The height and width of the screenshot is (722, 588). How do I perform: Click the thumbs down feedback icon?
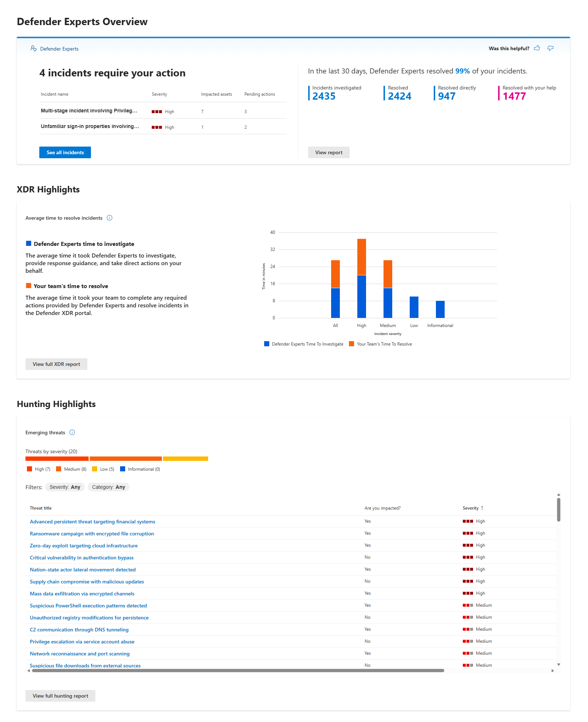(551, 48)
